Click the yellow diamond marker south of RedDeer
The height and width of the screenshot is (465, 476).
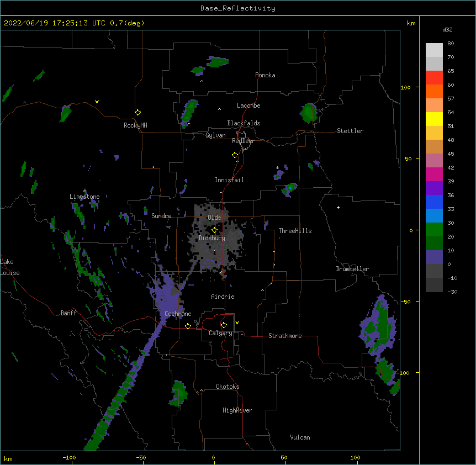pos(235,155)
